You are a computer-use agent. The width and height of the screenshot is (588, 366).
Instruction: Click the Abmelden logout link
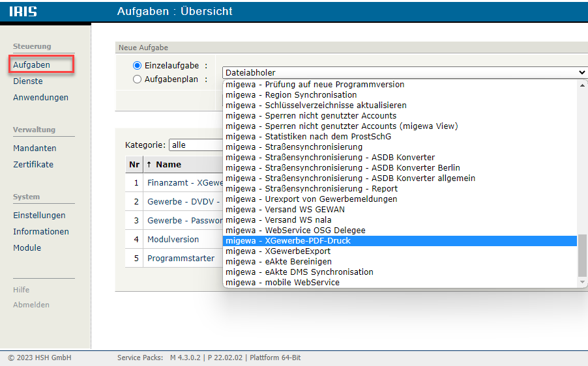31,305
